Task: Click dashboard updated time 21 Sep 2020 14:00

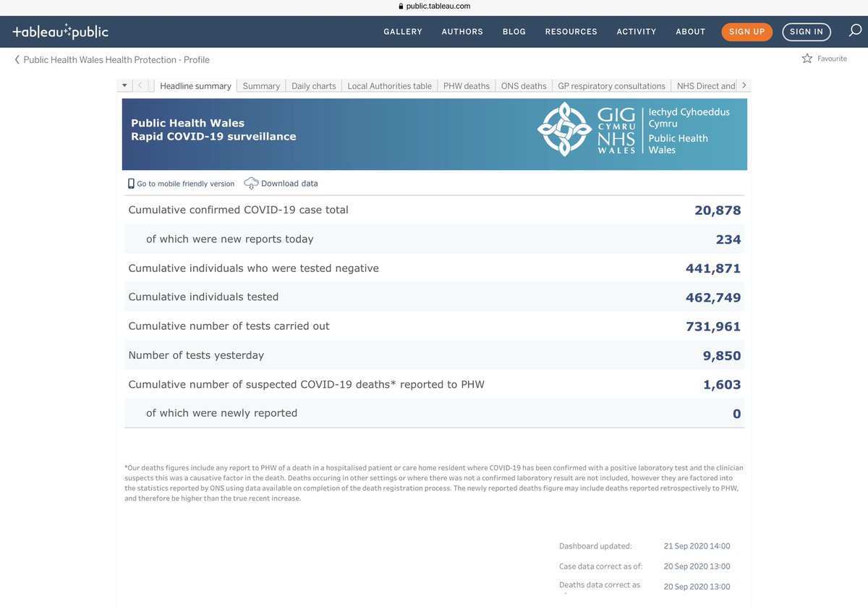Action: pyautogui.click(x=697, y=546)
